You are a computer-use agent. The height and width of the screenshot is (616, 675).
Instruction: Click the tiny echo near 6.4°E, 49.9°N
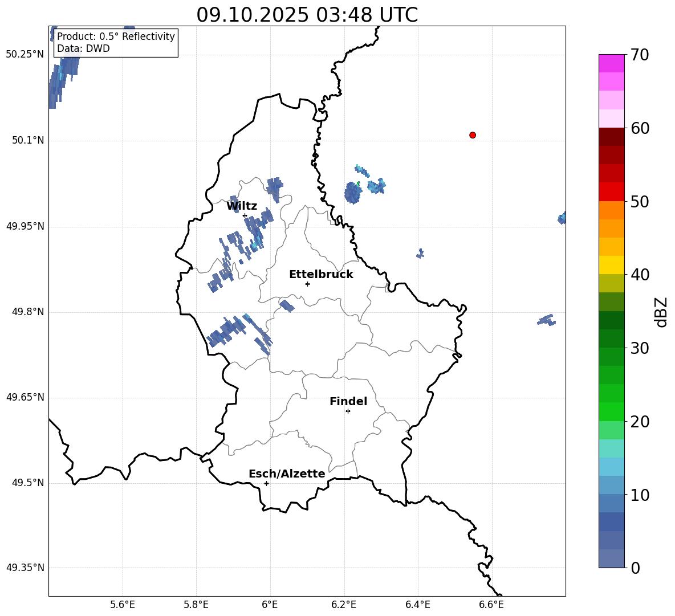coord(421,254)
